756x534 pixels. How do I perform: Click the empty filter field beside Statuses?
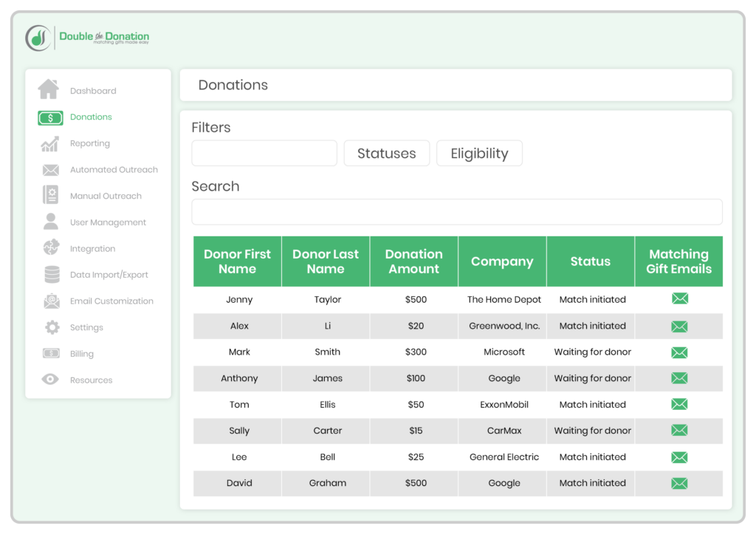[264, 154]
